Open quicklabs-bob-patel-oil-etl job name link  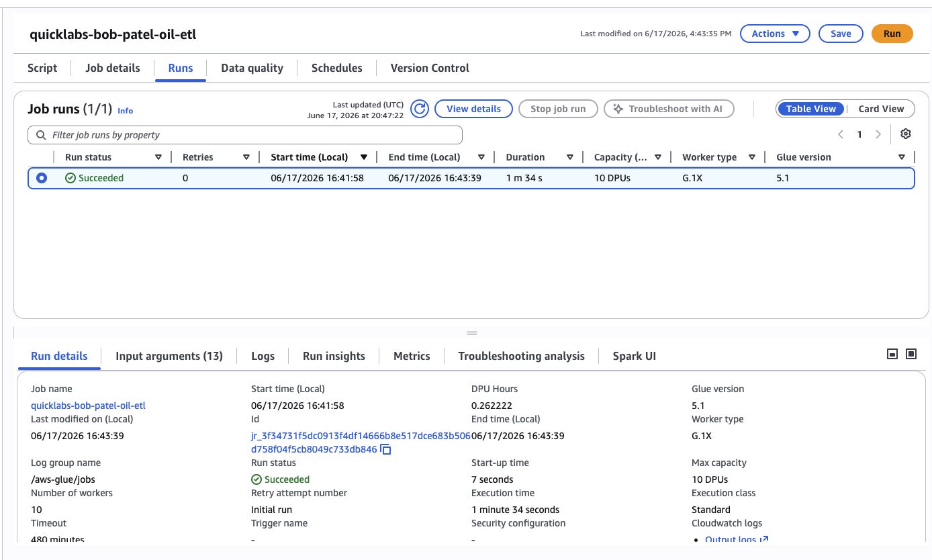tap(88, 406)
